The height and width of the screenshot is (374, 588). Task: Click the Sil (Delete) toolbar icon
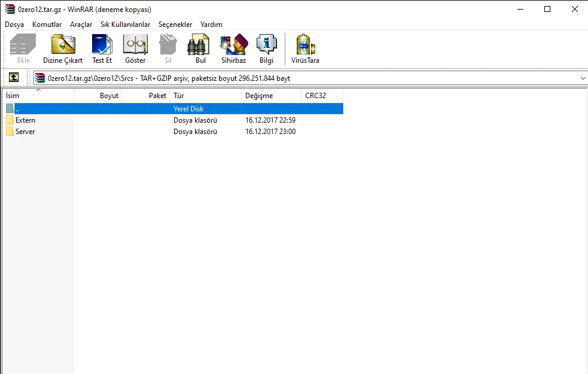[x=168, y=48]
